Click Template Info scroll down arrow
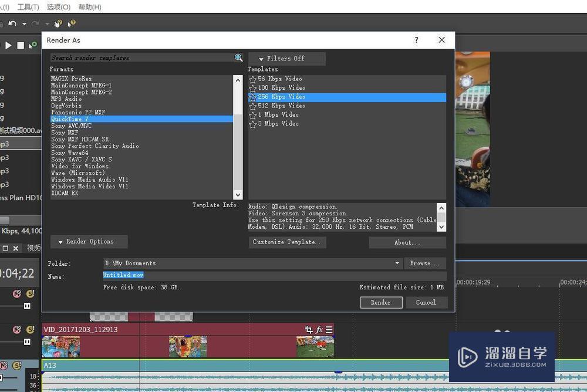 point(441,227)
